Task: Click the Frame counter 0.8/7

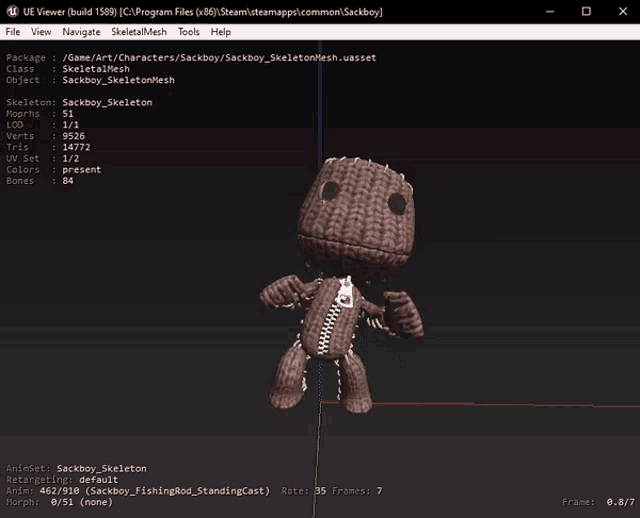Action: coord(621,502)
